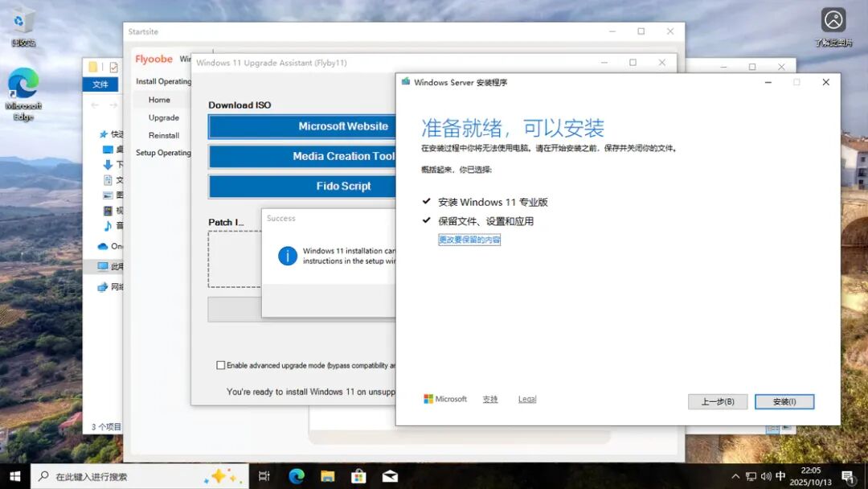Expand hidden icons in the system tray
Image resolution: width=868 pixels, height=489 pixels.
[735, 475]
